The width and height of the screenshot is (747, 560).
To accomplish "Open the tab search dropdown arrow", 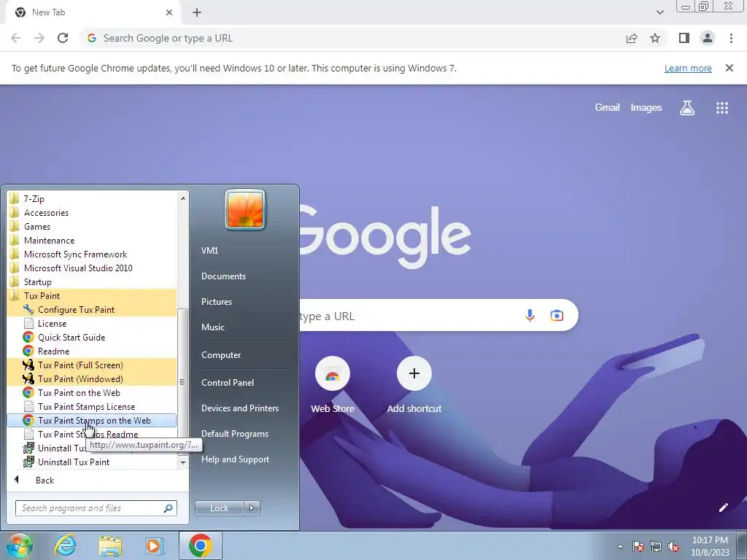I will [x=659, y=12].
